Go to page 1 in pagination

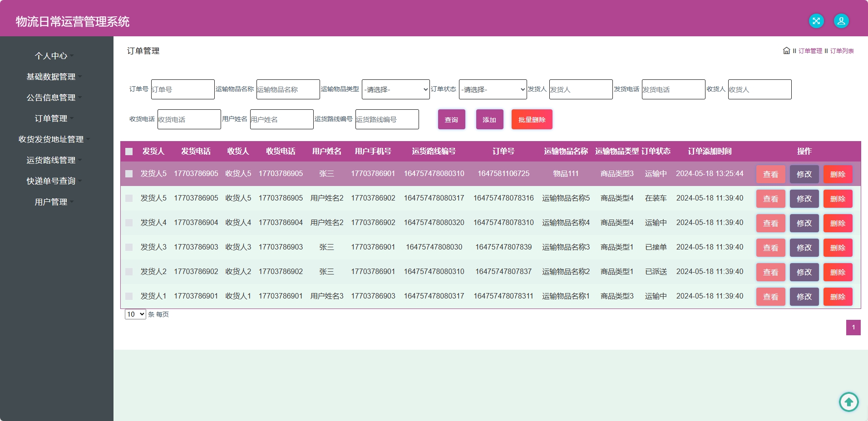853,328
